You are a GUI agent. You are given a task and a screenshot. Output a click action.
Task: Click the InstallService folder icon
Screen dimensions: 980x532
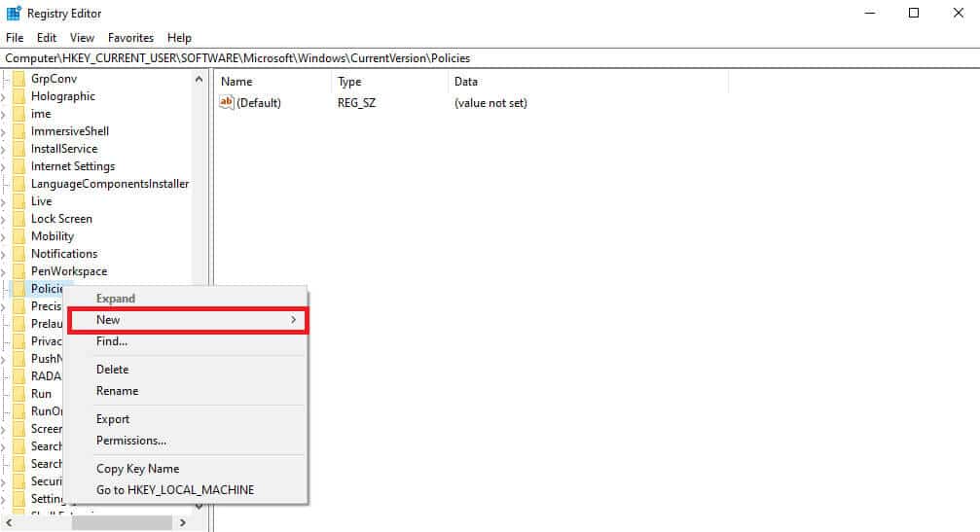(18, 149)
